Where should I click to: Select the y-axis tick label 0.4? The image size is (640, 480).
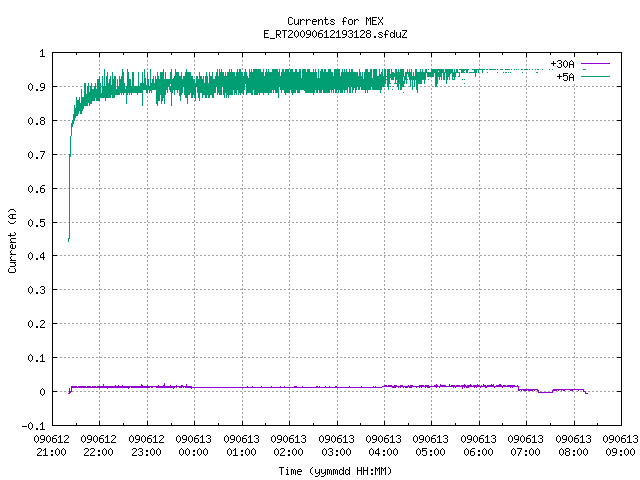[x=36, y=256]
